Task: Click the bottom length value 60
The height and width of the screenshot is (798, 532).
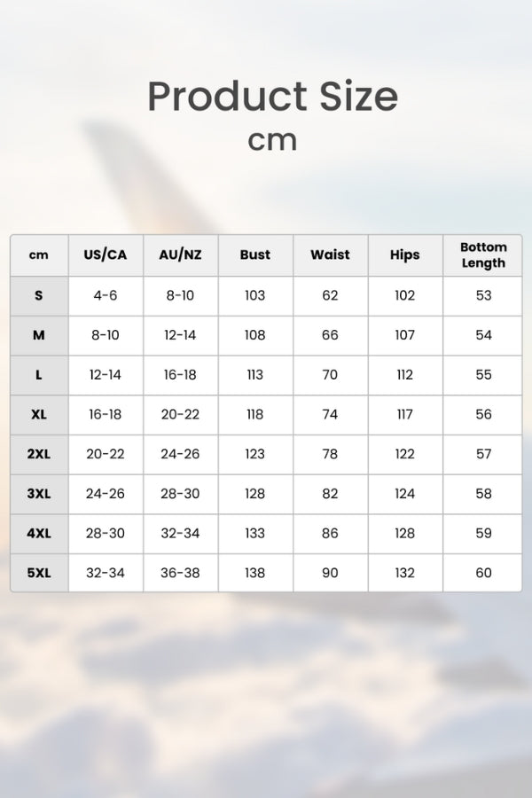Action: (483, 573)
